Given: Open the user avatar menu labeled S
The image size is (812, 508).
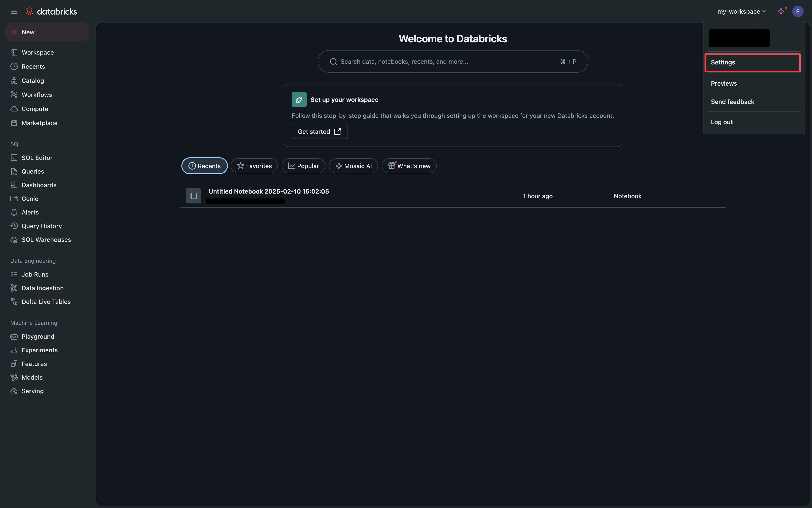Looking at the screenshot, I should tap(798, 12).
